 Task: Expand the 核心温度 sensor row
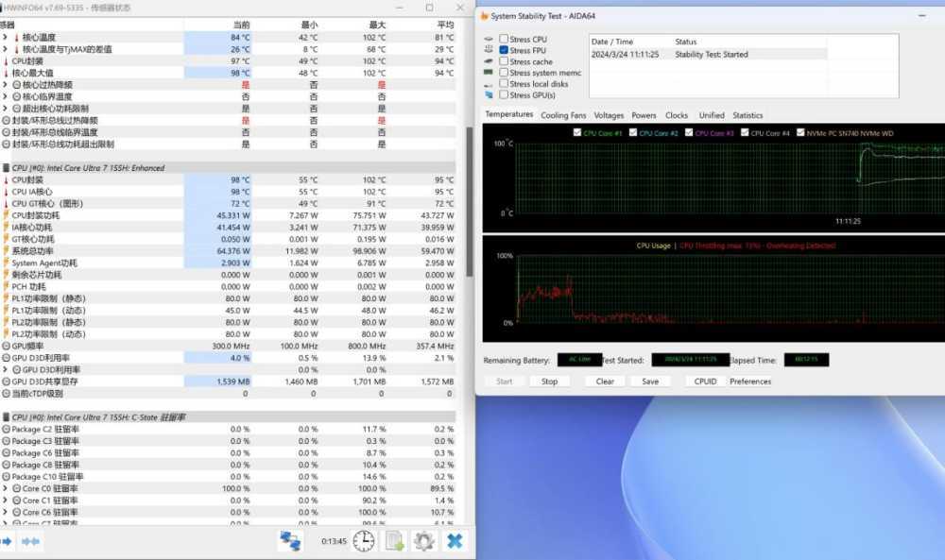(5, 37)
